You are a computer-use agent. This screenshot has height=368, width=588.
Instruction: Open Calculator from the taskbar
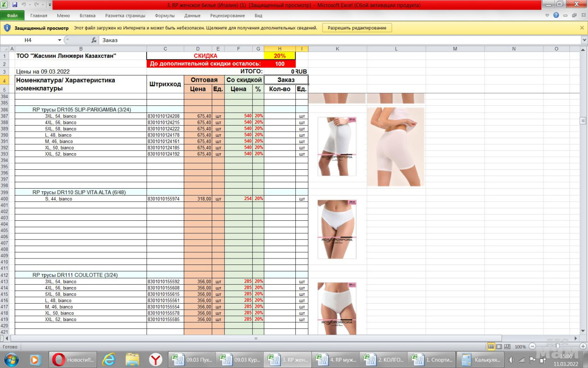(x=481, y=360)
